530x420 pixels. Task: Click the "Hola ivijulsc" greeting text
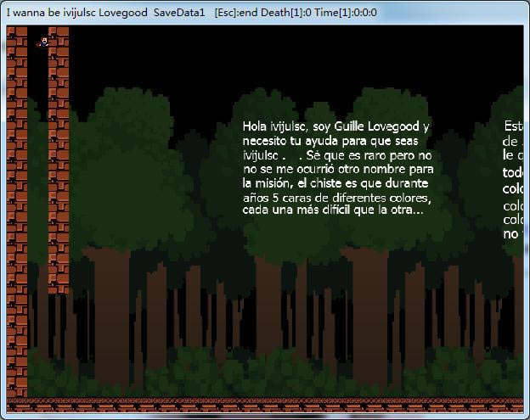(272, 126)
